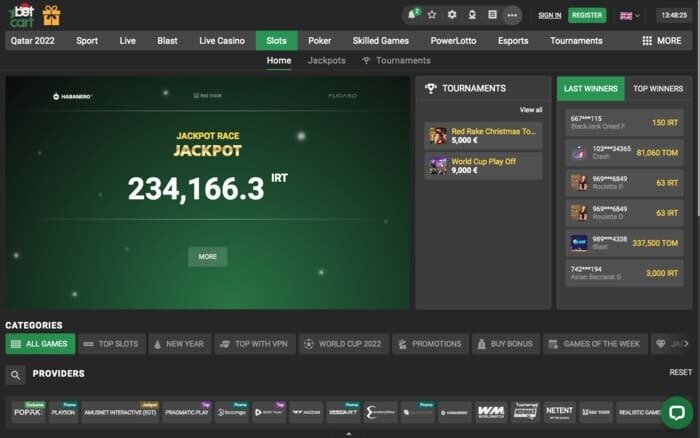Navigate to Live Casino
The width and height of the screenshot is (700, 438).
[222, 41]
